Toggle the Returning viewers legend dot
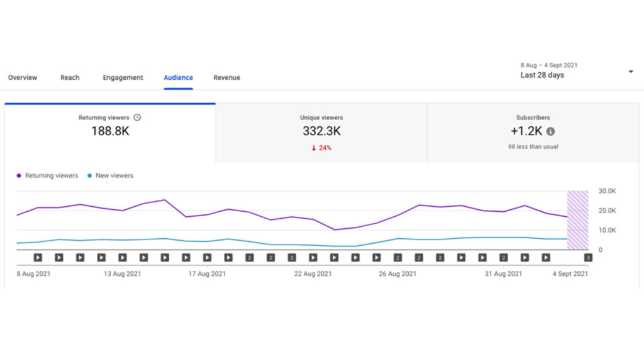This screenshot has width=644, height=362. tap(19, 176)
